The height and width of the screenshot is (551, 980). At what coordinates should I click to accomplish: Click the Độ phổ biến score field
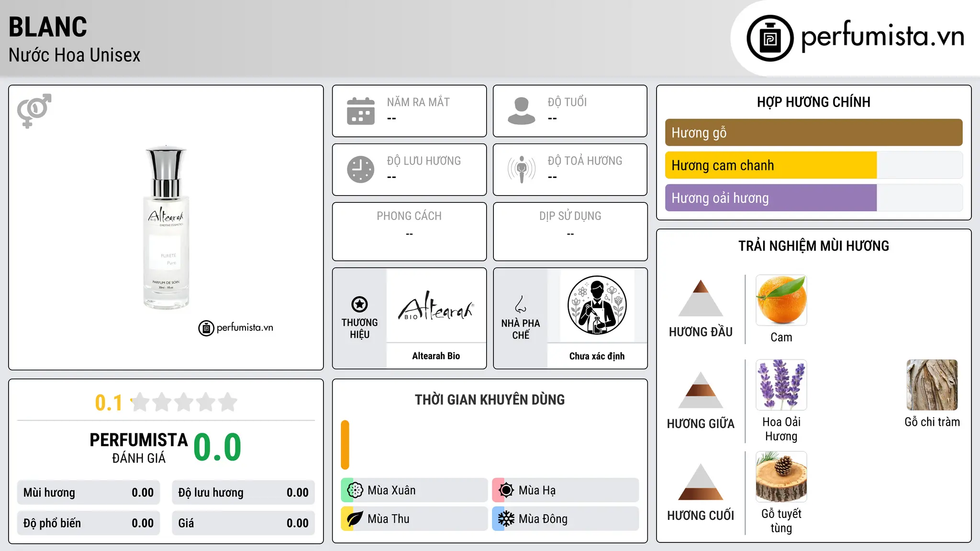click(89, 523)
